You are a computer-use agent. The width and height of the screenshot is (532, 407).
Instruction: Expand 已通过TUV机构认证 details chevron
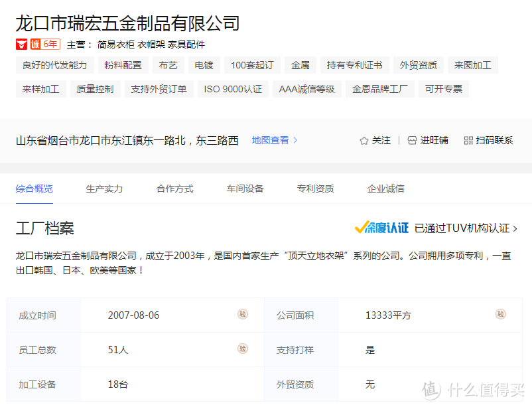point(515,228)
